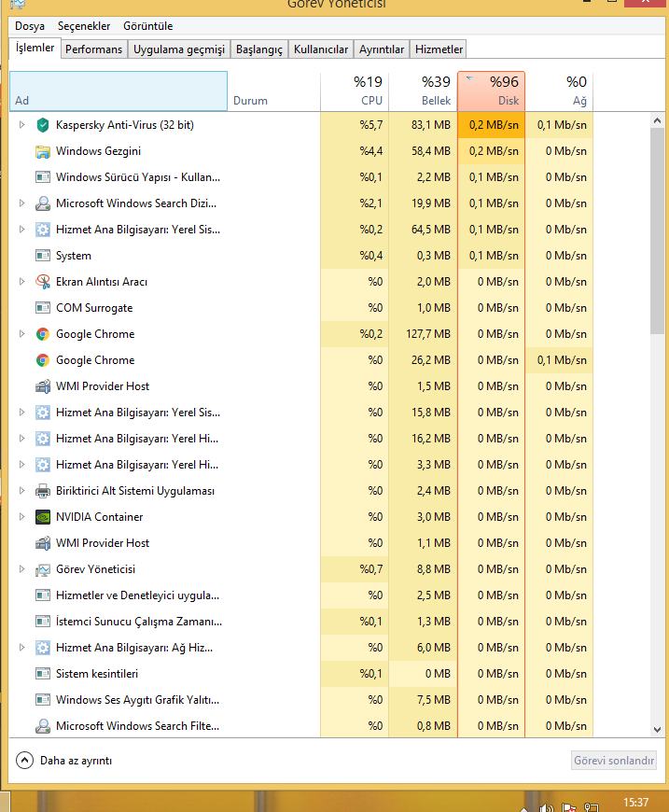This screenshot has height=812, width=669.
Task: Click the Ekran Alıntısı Aracı scissors icon
Action: click(43, 282)
